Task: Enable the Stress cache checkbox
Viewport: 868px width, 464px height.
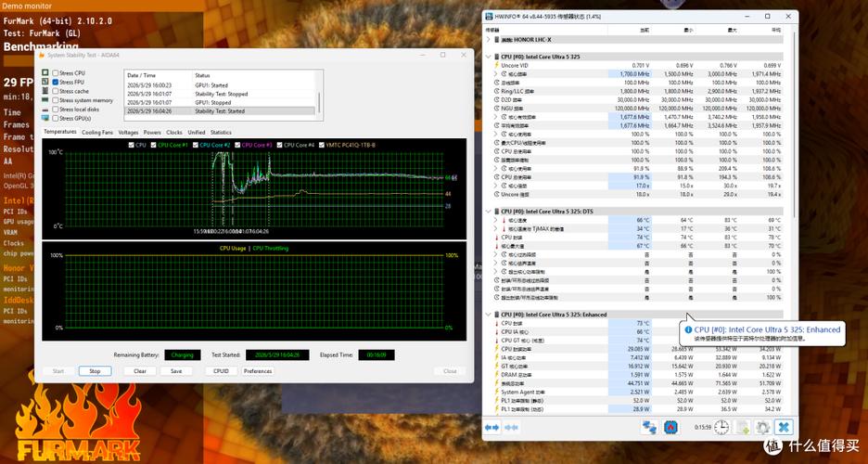Action: pyautogui.click(x=56, y=91)
